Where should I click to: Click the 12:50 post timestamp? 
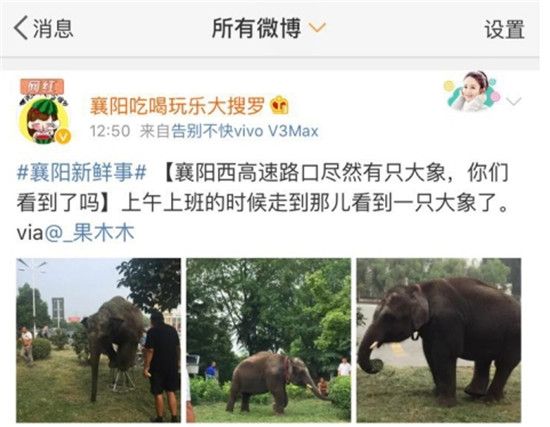pyautogui.click(x=110, y=132)
